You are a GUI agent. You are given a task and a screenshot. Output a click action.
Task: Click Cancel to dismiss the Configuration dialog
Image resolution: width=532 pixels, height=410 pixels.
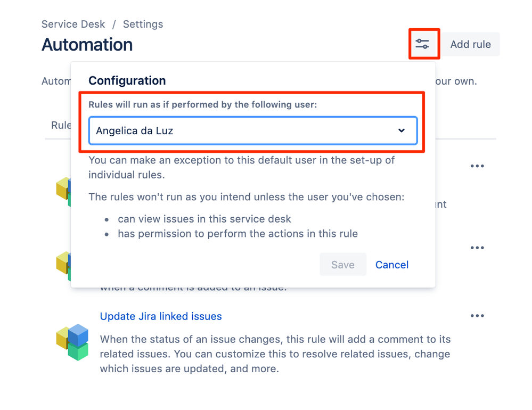(x=391, y=265)
